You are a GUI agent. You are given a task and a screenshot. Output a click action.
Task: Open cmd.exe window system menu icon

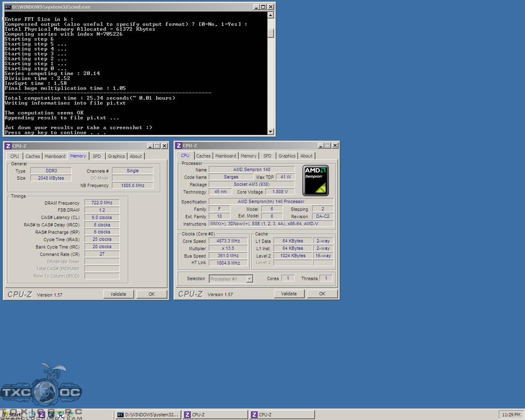7,7
